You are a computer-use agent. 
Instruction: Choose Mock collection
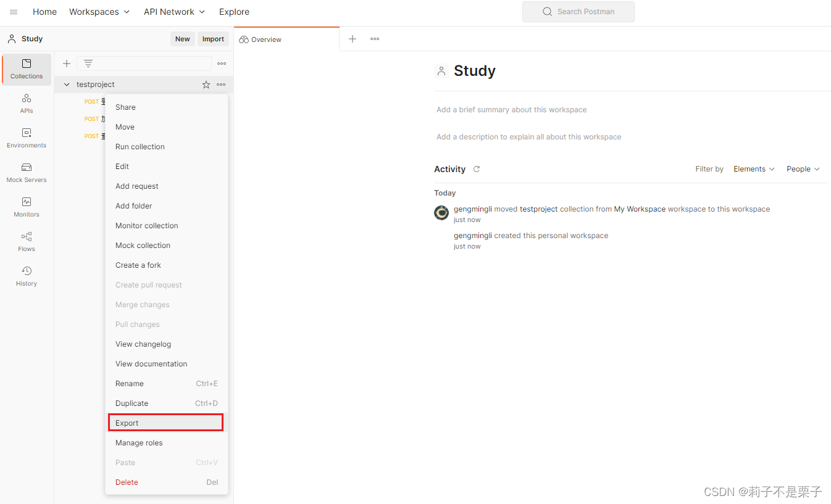167,246
